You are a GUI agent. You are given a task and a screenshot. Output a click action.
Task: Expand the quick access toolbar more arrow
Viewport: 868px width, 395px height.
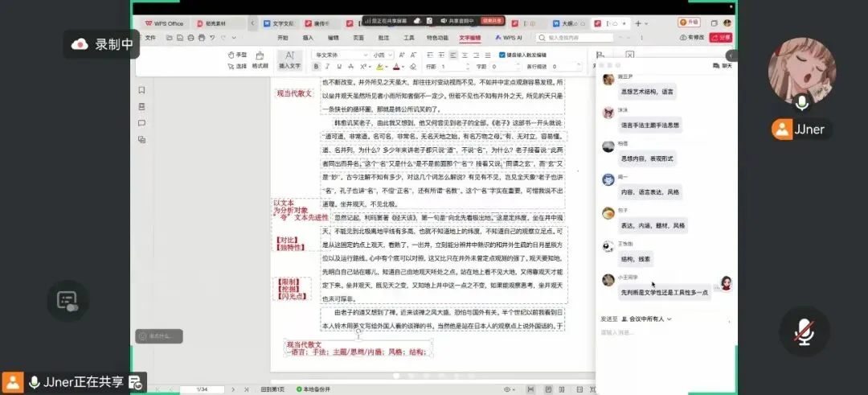pos(234,38)
